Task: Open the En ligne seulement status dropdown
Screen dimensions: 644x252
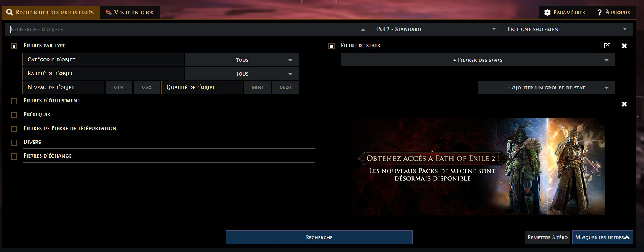Action: click(x=568, y=29)
